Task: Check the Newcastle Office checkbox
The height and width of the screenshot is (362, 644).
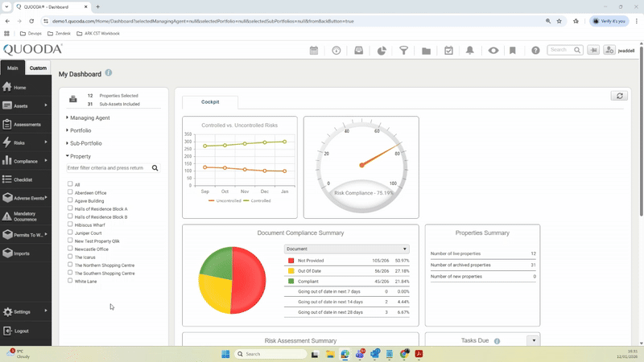Action: 70,249
